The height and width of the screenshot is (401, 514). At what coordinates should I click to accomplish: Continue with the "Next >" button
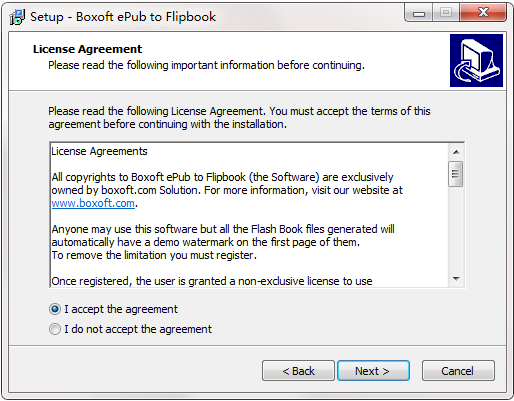(373, 371)
